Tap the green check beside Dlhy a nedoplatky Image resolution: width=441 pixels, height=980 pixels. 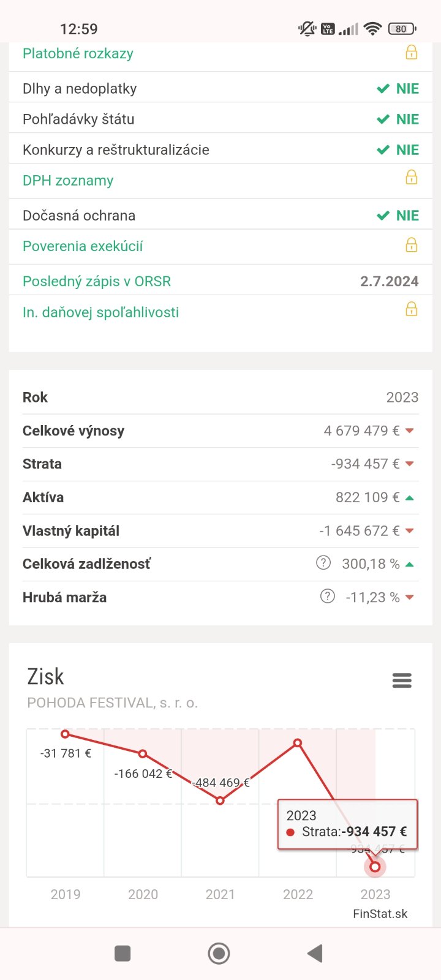click(x=383, y=89)
